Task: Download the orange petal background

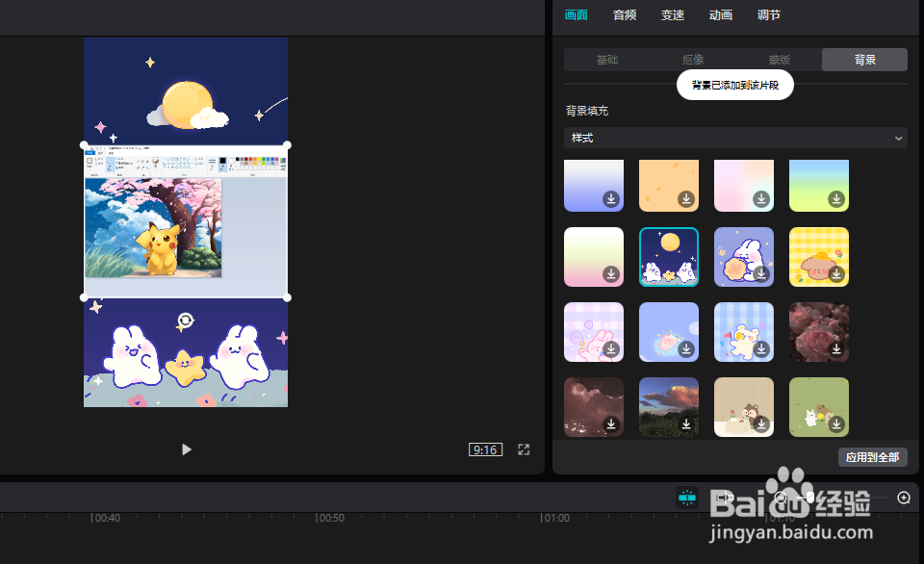Action: (686, 199)
